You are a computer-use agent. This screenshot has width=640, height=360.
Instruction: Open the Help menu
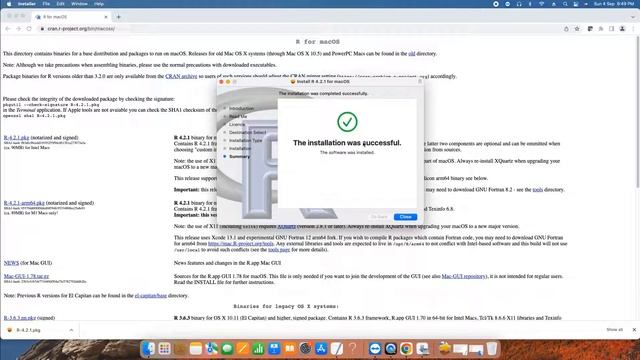99,4
